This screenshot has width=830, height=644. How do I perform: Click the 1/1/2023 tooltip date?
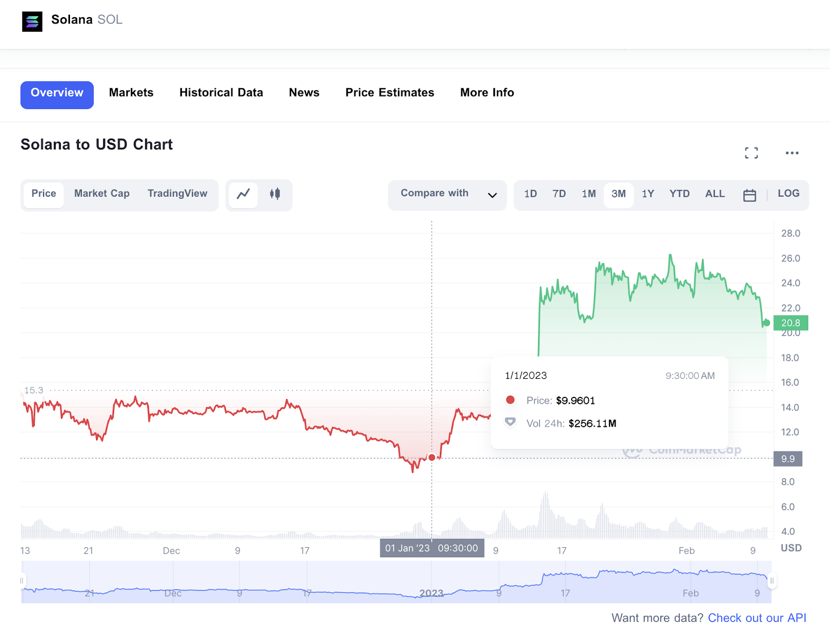tap(526, 376)
